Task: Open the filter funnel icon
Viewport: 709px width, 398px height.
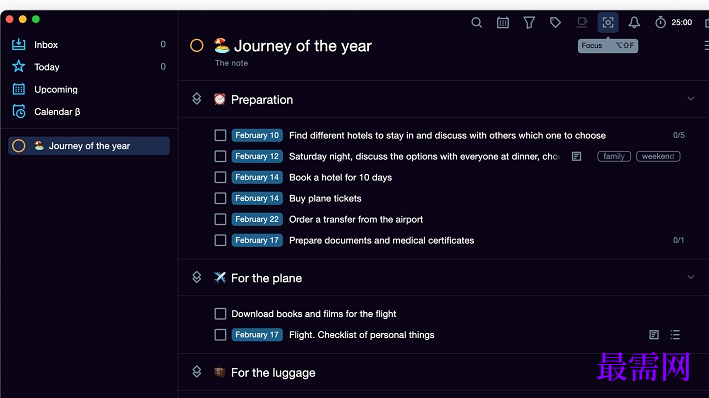Action: pos(529,22)
